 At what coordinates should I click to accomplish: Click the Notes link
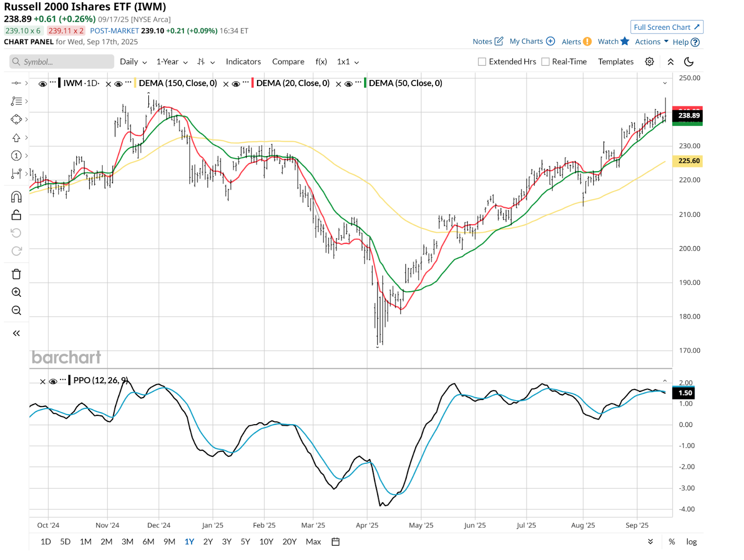(x=482, y=41)
